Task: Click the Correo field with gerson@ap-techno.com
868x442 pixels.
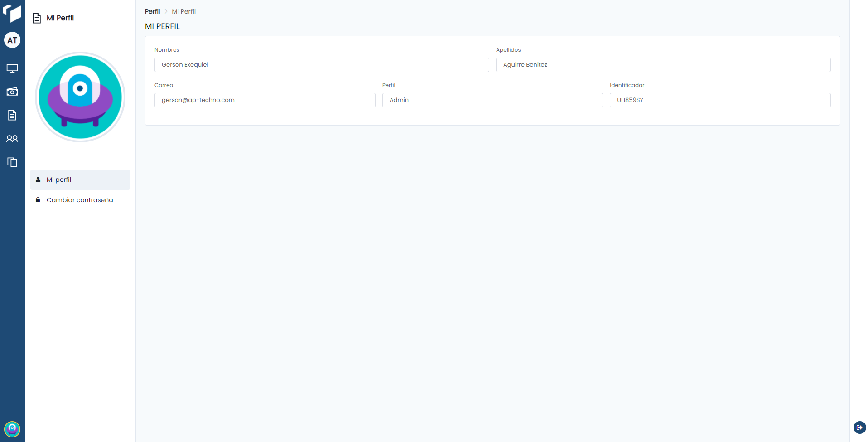Action: tap(265, 100)
